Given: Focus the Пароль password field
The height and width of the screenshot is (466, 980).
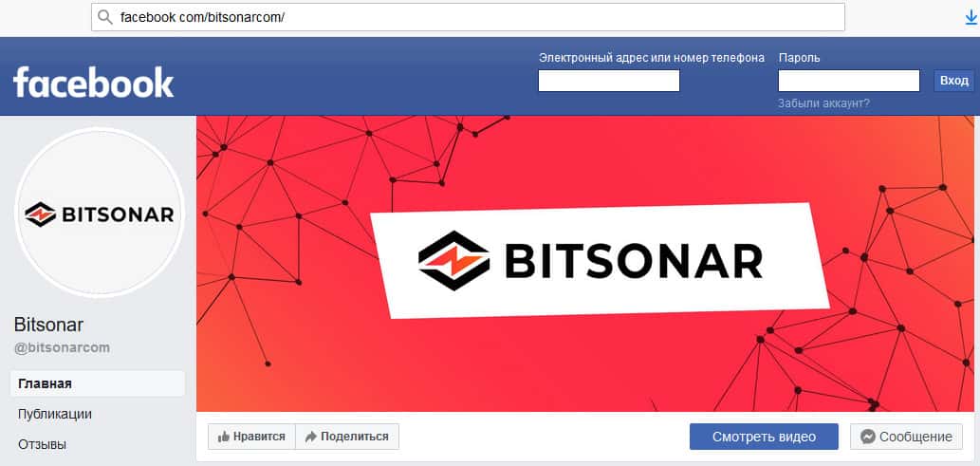Looking at the screenshot, I should (849, 81).
